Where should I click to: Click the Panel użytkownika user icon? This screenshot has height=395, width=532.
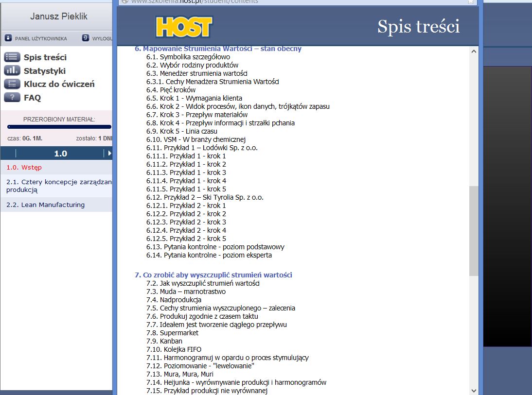coord(8,38)
